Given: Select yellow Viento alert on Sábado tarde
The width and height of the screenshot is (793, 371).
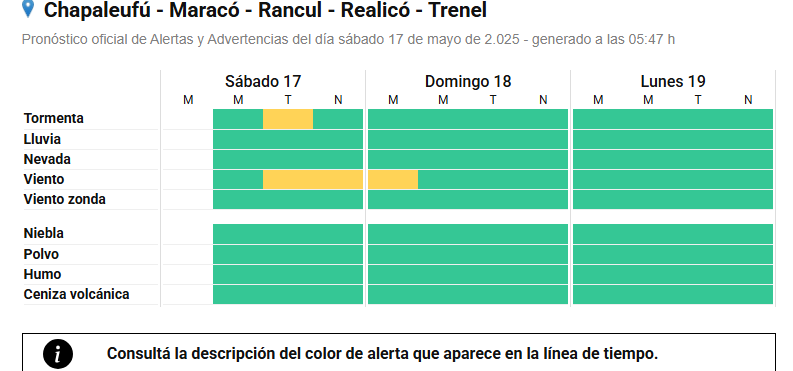Looking at the screenshot, I should tap(313, 179).
